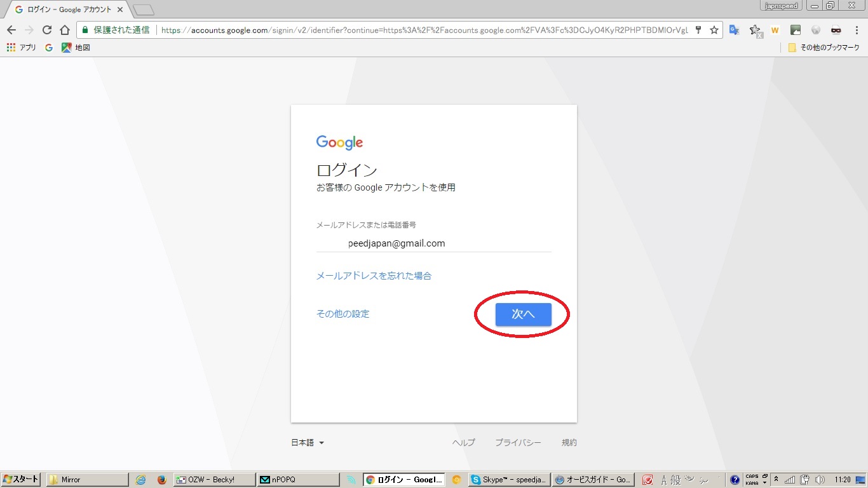Open the Mirror folder in taskbar
Screen dimensions: 868x488
(87, 480)
